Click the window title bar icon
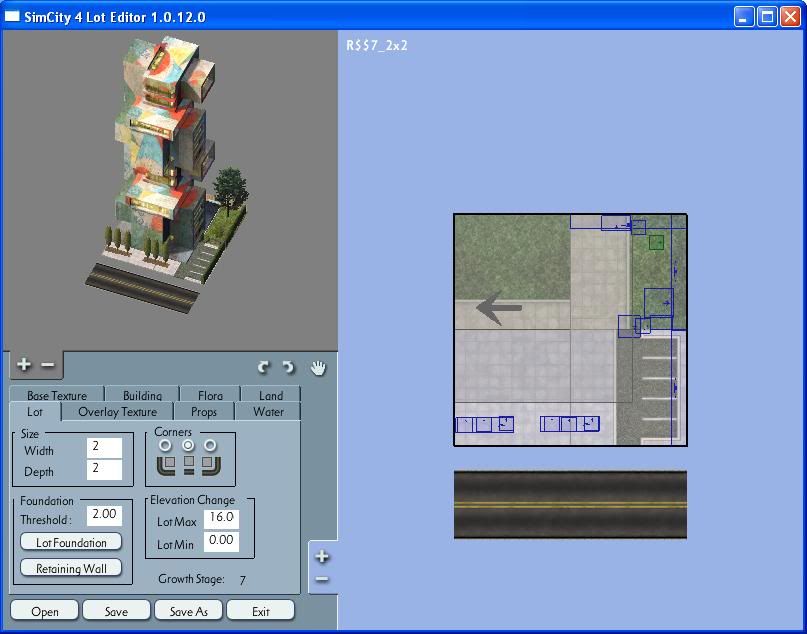This screenshot has height=634, width=807. [12, 16]
